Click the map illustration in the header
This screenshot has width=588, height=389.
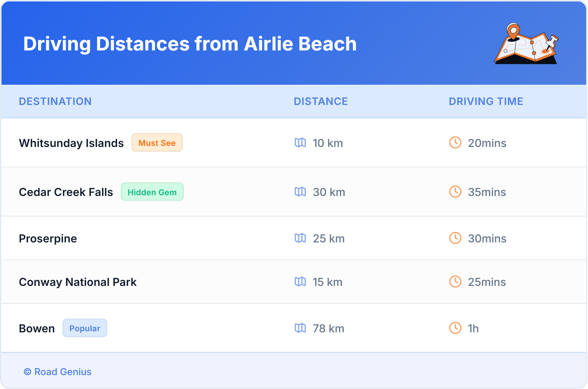click(526, 44)
